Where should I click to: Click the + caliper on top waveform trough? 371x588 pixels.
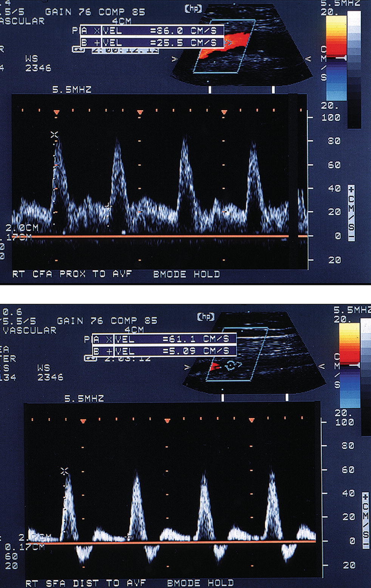point(108,206)
